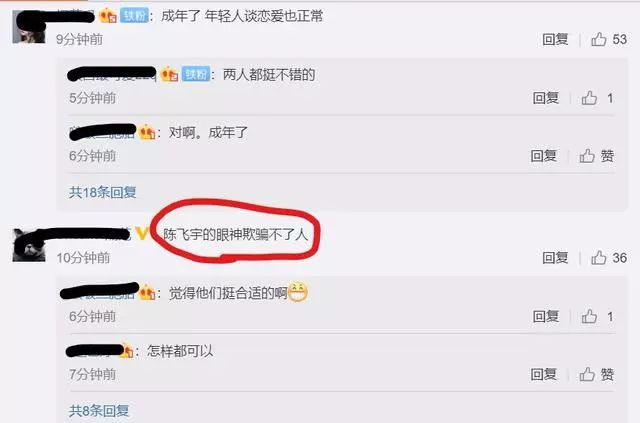This screenshot has height=423, width=640.
Task: Click the grinning emoji in the reply
Action: pos(298,292)
